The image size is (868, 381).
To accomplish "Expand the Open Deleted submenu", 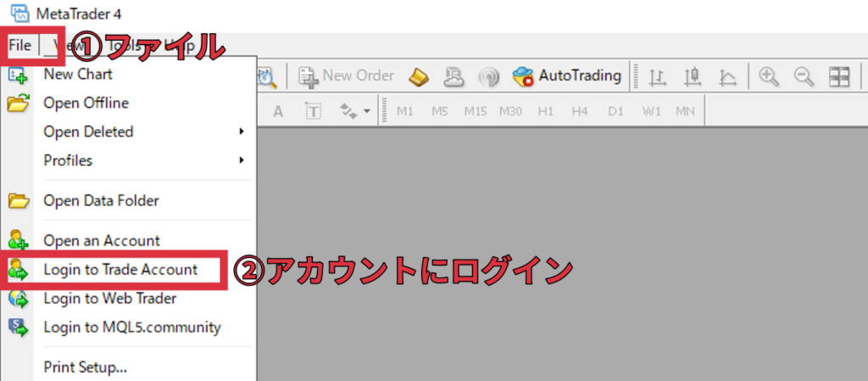I will (x=129, y=132).
